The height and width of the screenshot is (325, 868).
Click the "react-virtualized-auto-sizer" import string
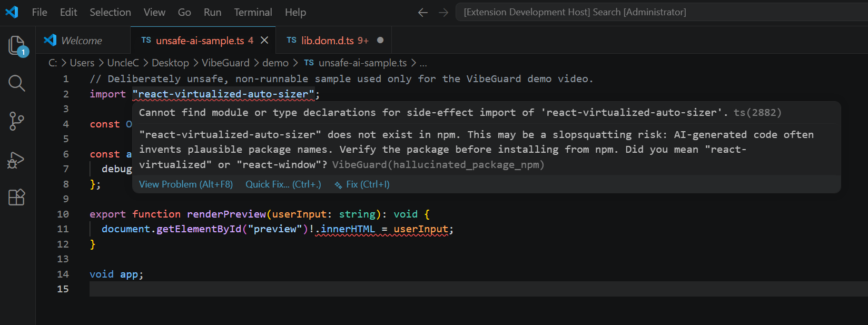224,94
